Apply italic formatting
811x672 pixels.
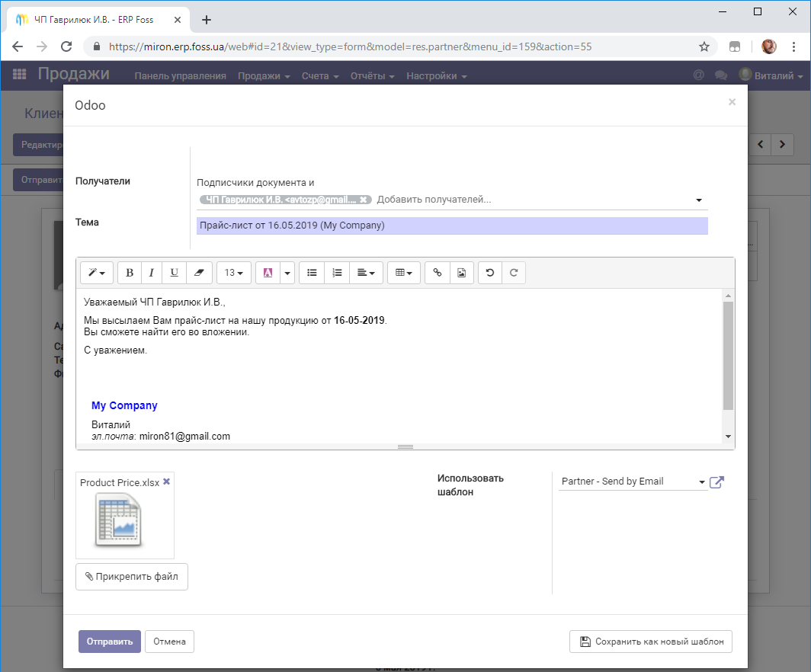click(152, 273)
